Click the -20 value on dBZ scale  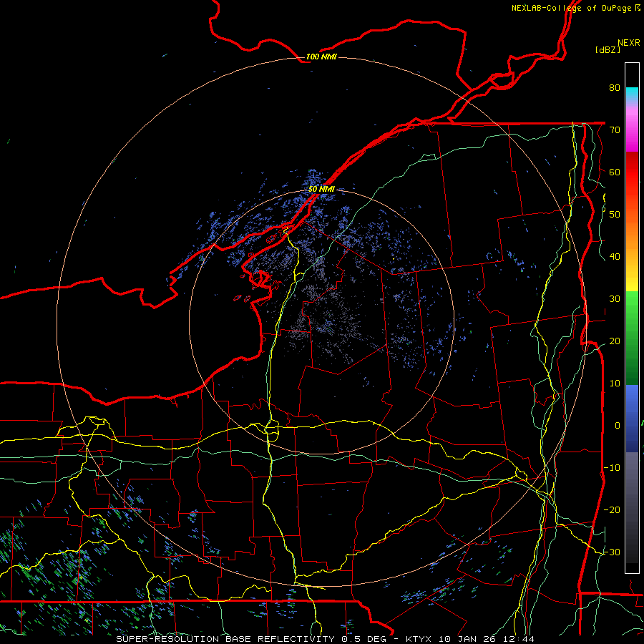click(x=612, y=509)
